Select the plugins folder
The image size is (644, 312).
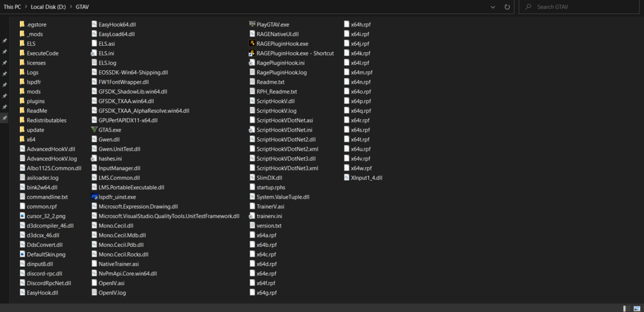(x=32, y=101)
